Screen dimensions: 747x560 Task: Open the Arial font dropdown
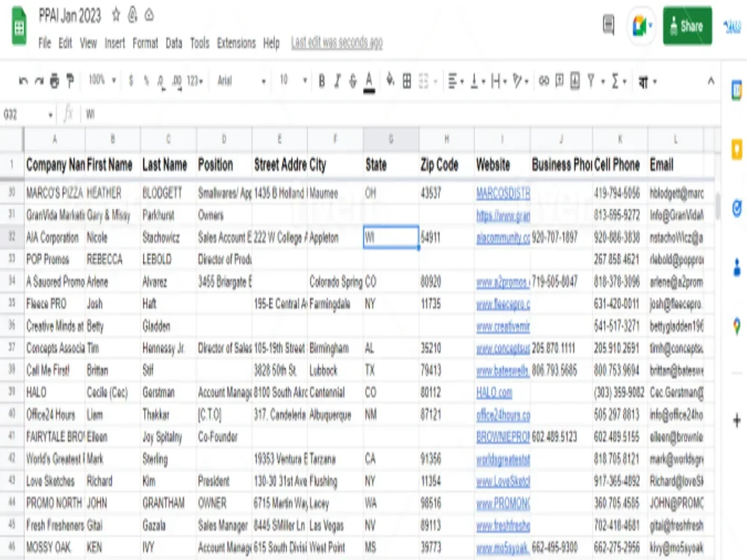tap(242, 81)
